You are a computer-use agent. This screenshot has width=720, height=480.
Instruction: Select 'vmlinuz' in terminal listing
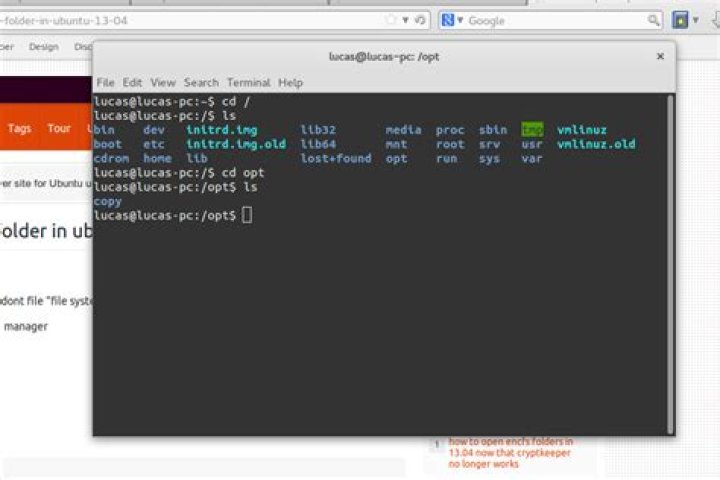click(x=582, y=130)
